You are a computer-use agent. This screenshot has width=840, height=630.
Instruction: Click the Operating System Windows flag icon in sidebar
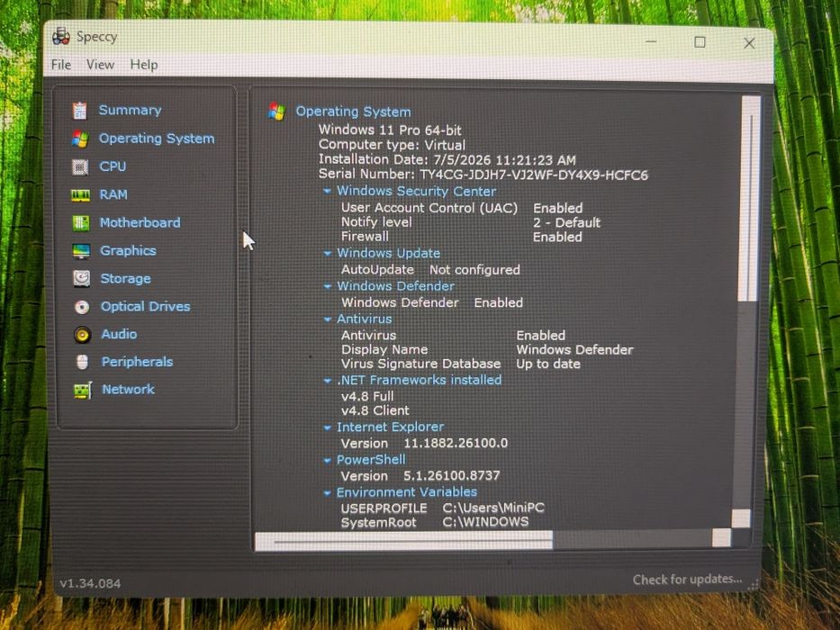coord(80,139)
